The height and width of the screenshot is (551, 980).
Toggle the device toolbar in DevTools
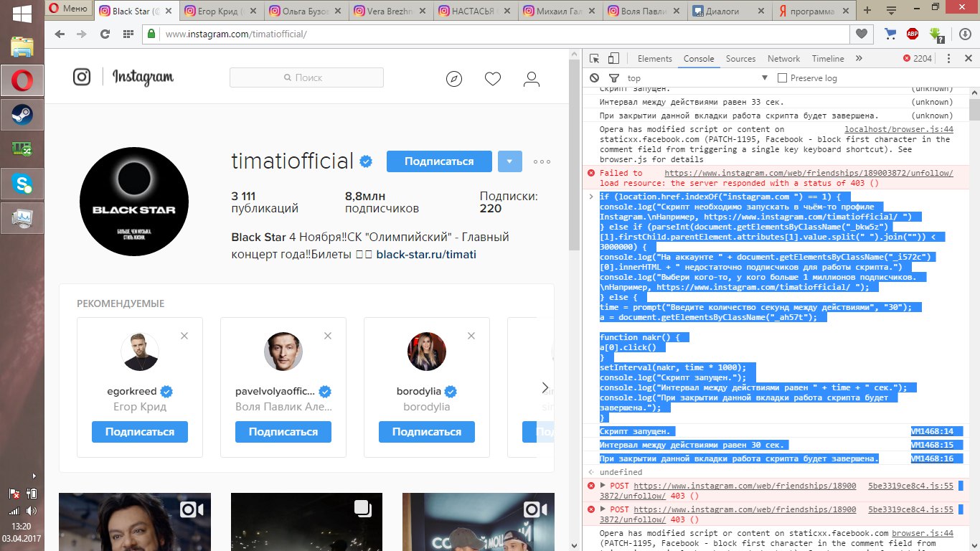pos(613,59)
